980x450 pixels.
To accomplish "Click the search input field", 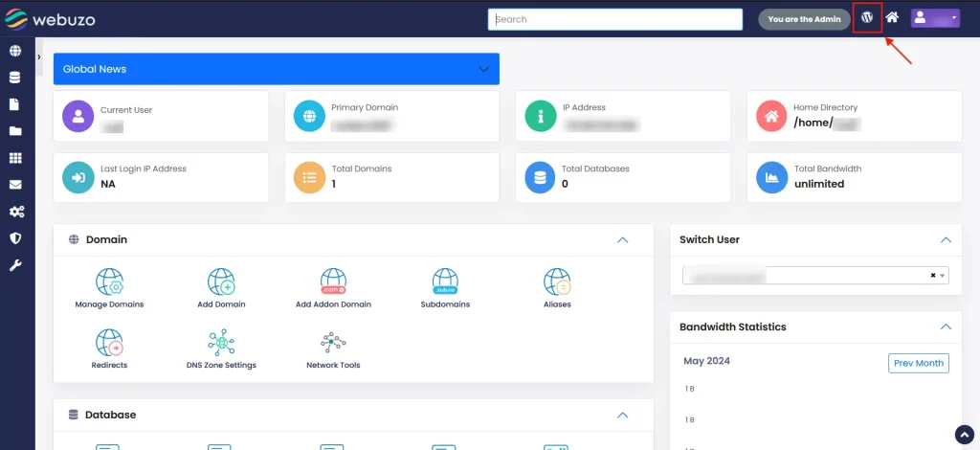I will tap(615, 19).
